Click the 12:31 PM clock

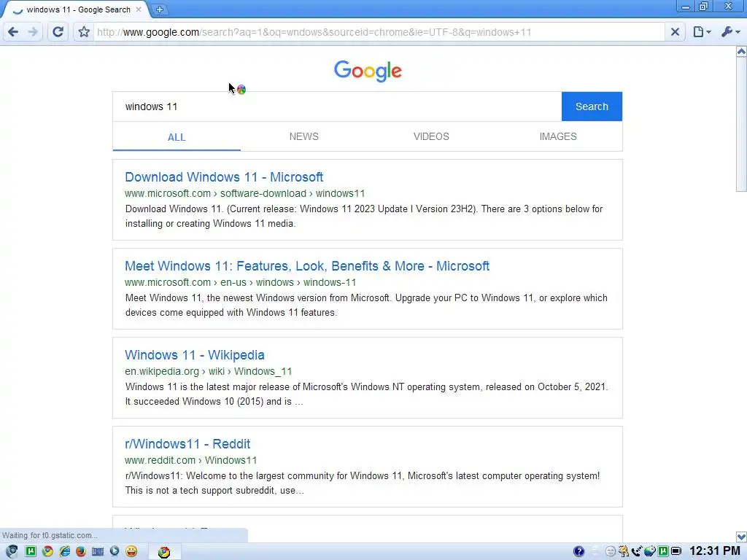coord(715,551)
